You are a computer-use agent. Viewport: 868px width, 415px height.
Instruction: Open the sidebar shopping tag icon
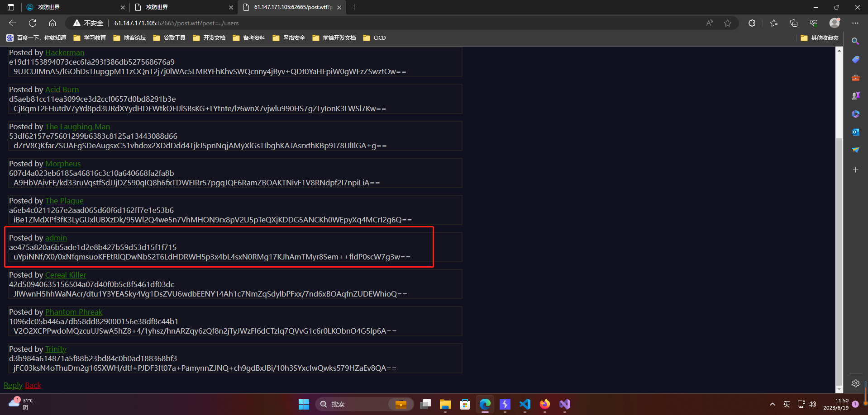click(855, 60)
